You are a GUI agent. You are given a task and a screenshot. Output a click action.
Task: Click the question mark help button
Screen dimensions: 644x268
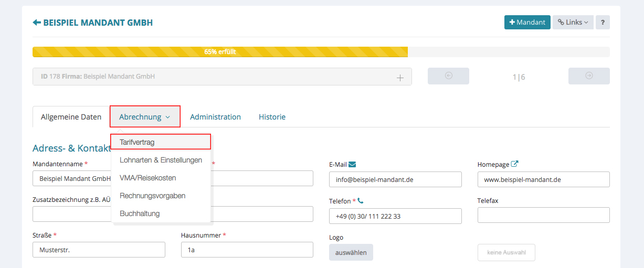pos(603,23)
